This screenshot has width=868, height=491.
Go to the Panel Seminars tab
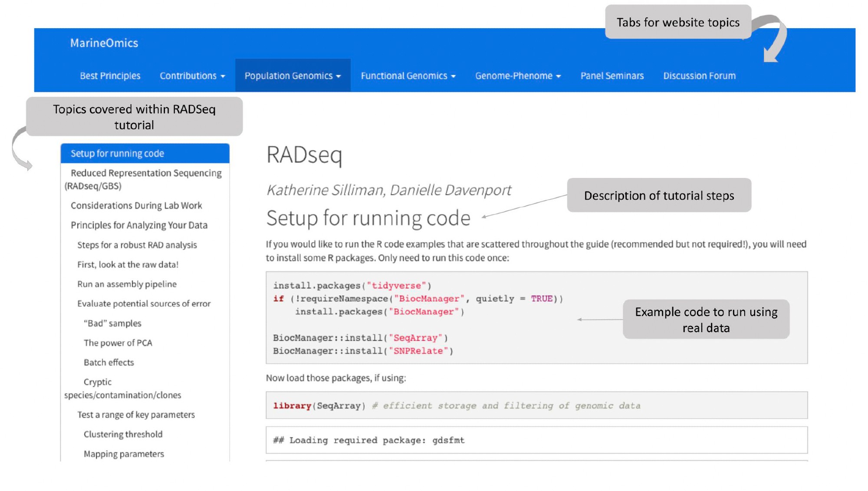(612, 76)
